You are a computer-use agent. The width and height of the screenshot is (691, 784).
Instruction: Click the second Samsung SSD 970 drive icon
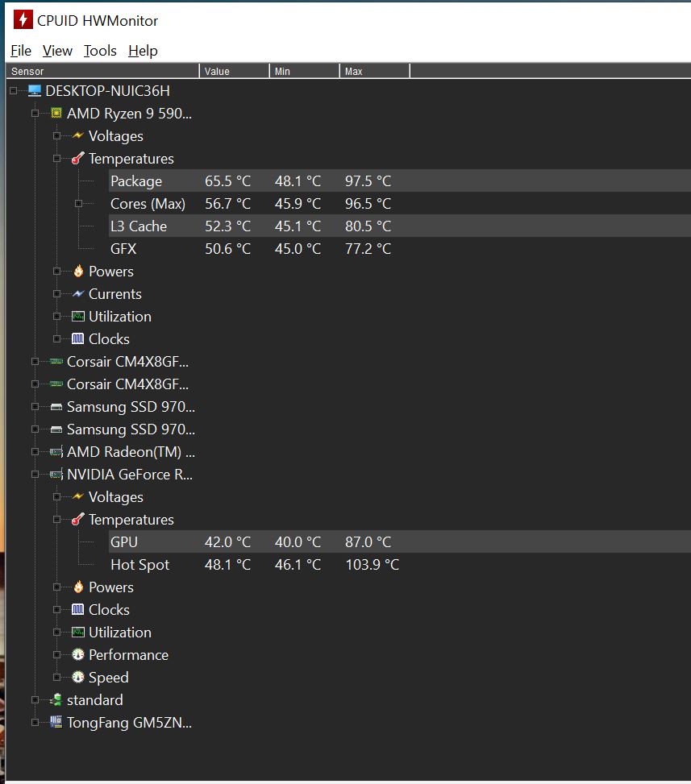[x=56, y=429]
